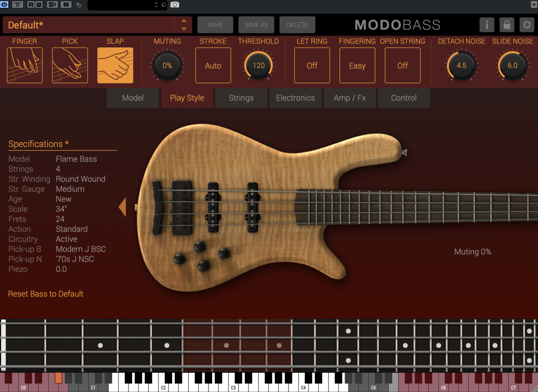
Task: Toggle the A/B comparison button
Action: click(52, 4)
